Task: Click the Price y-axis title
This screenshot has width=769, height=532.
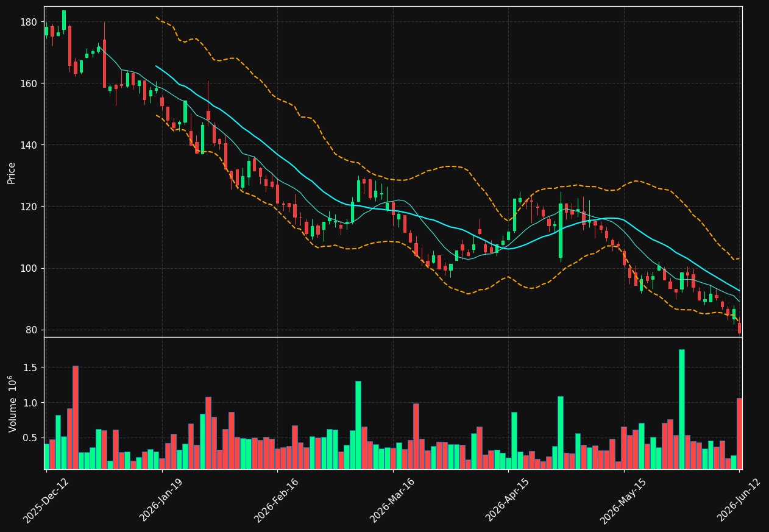Action: (12, 172)
